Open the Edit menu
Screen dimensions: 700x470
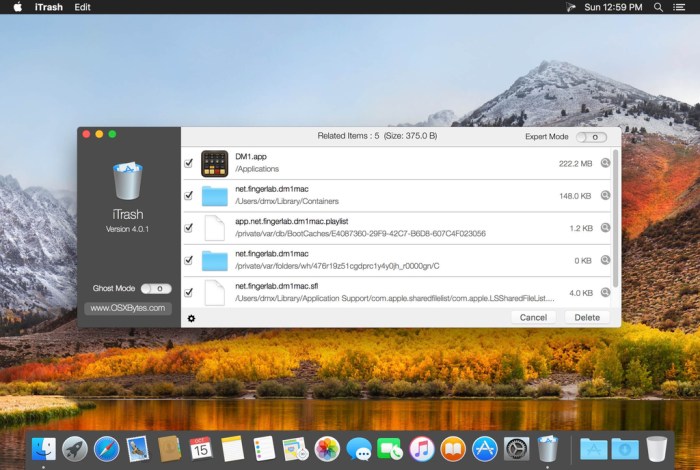[82, 7]
